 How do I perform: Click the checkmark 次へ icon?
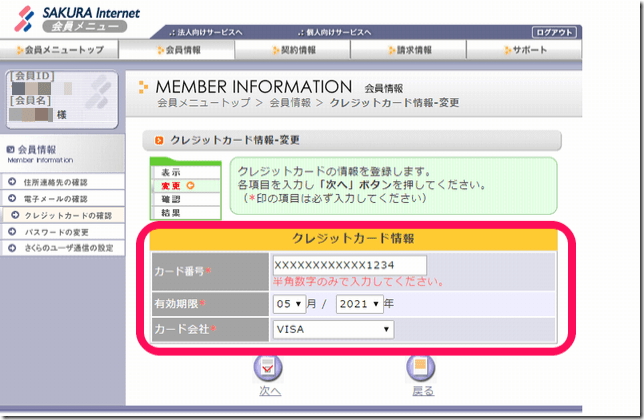click(x=269, y=368)
